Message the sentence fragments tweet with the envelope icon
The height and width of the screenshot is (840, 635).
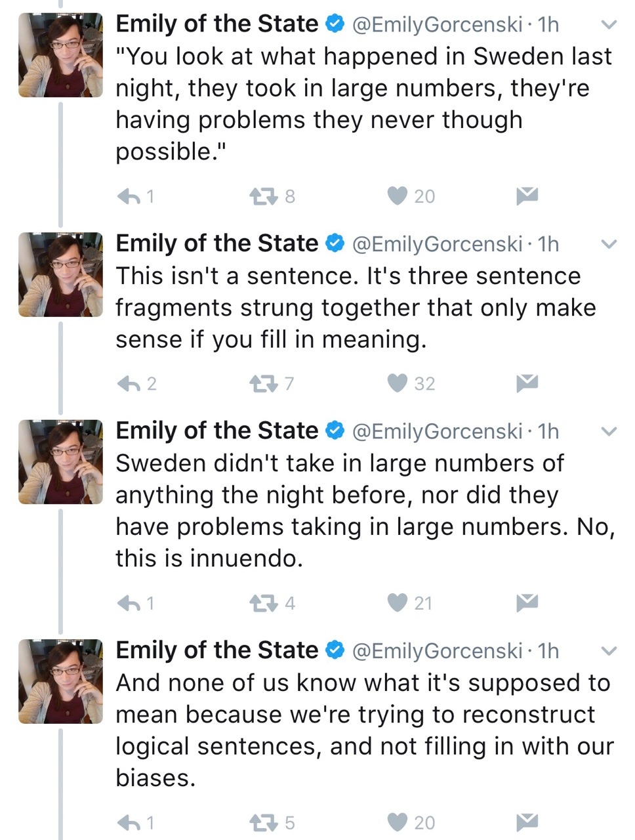pyautogui.click(x=526, y=383)
